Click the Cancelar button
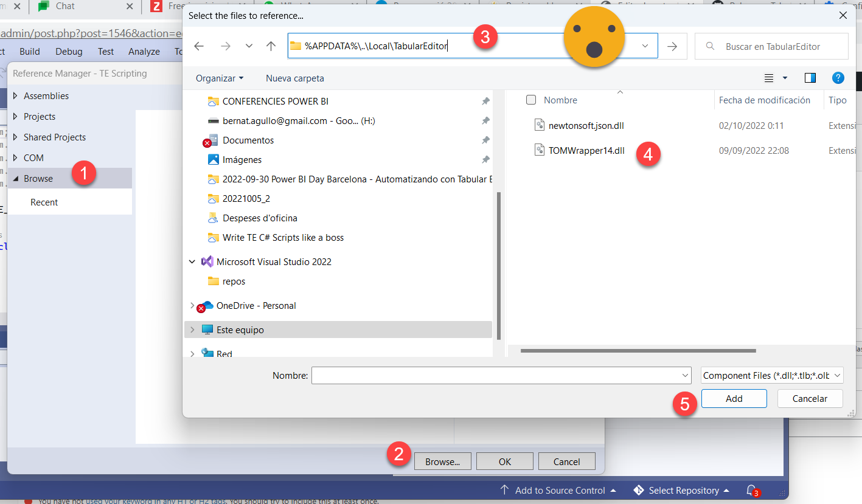Screen dimensions: 862x504 coord(810,399)
